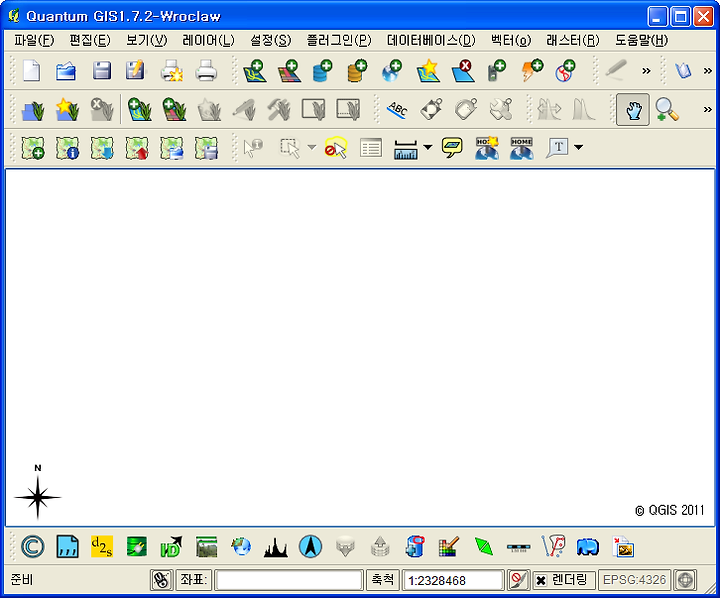Click Save Project As floppy with pencil icon
Viewport: 720px width, 598px height.
click(135, 71)
